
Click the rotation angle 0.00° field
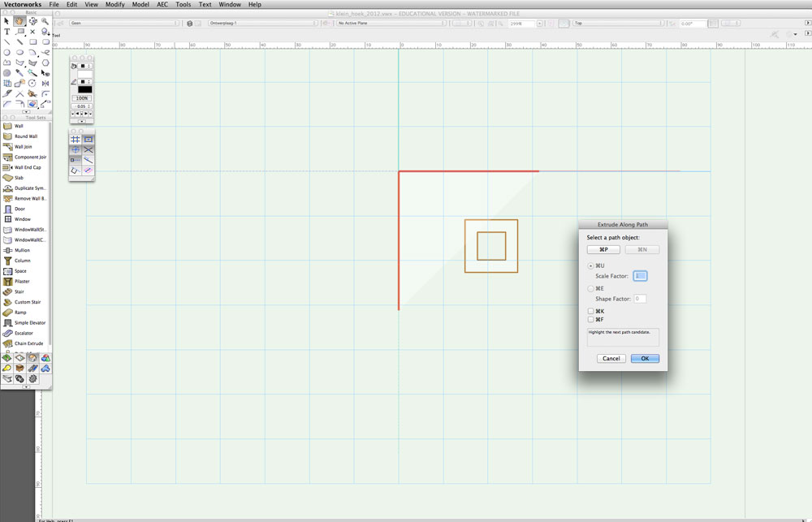tap(693, 24)
